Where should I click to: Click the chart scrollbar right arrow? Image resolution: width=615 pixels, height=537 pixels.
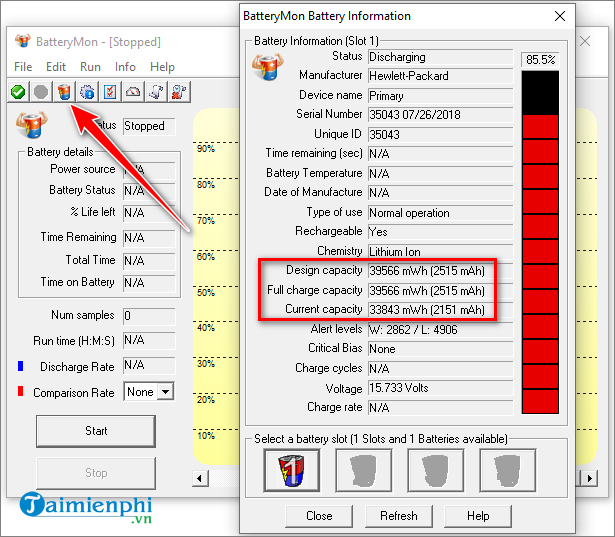point(590,478)
